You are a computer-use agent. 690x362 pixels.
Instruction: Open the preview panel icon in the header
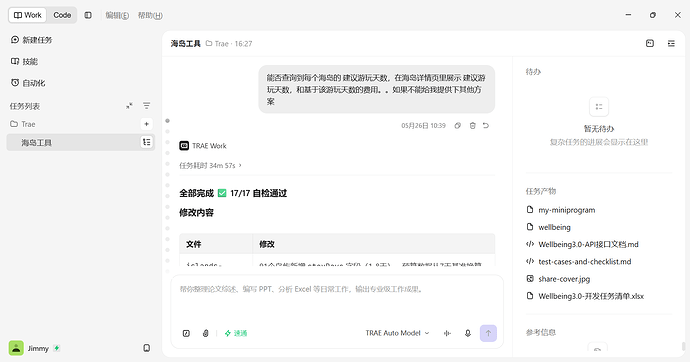coord(650,43)
